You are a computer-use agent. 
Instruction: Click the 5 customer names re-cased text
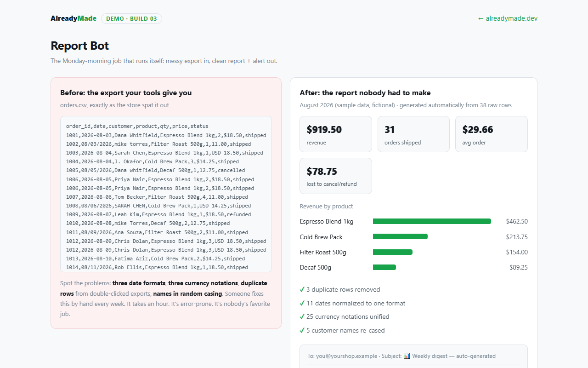click(x=345, y=330)
